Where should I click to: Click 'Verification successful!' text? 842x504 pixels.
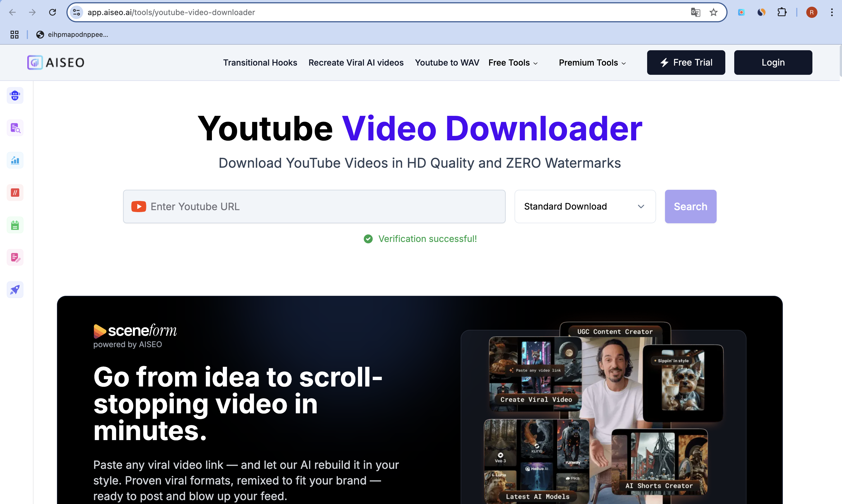tap(427, 239)
